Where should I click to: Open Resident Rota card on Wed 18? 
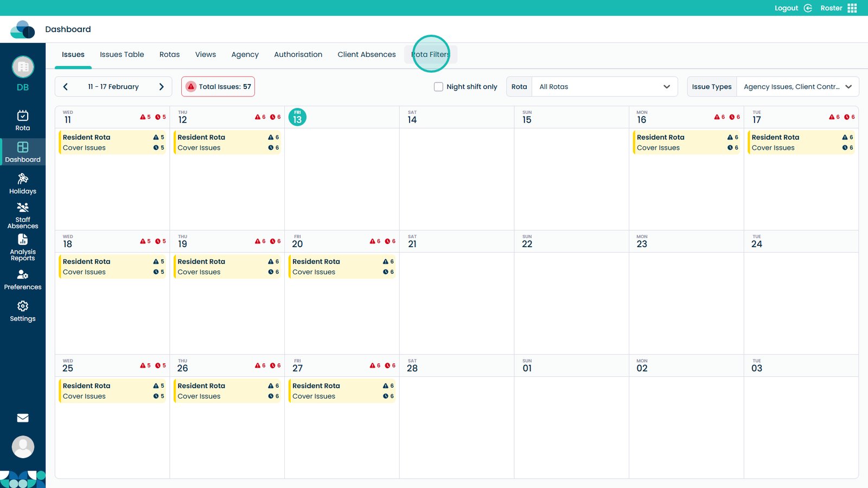point(112,266)
